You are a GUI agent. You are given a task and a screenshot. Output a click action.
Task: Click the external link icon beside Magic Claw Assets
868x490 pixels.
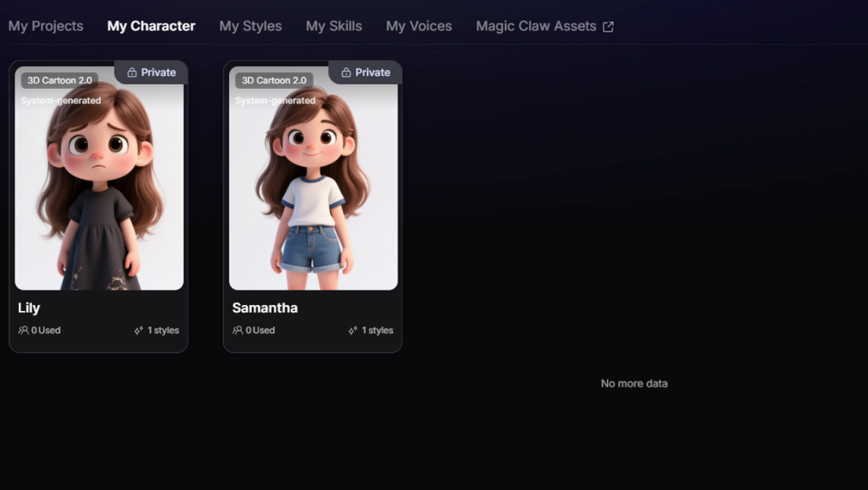(x=608, y=26)
